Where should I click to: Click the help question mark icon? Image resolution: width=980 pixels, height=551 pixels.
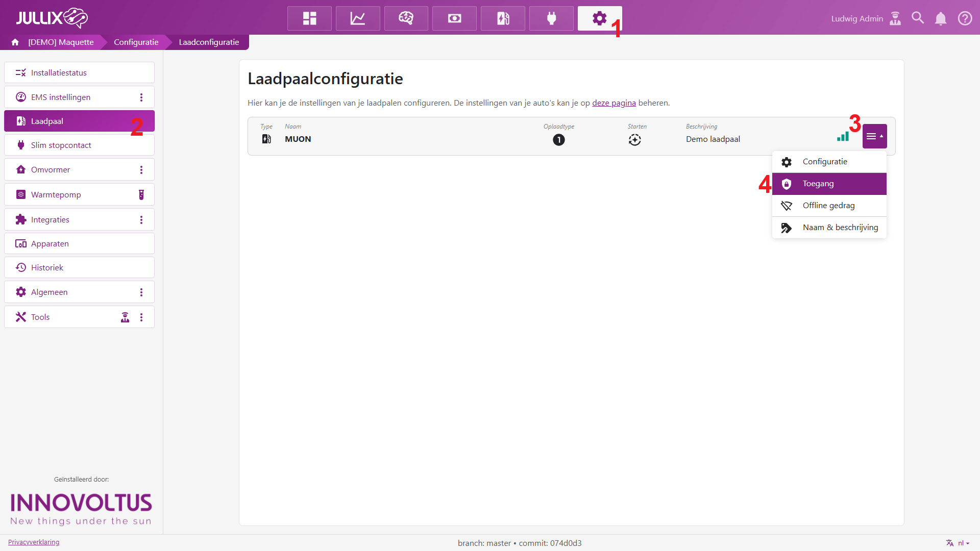click(965, 18)
